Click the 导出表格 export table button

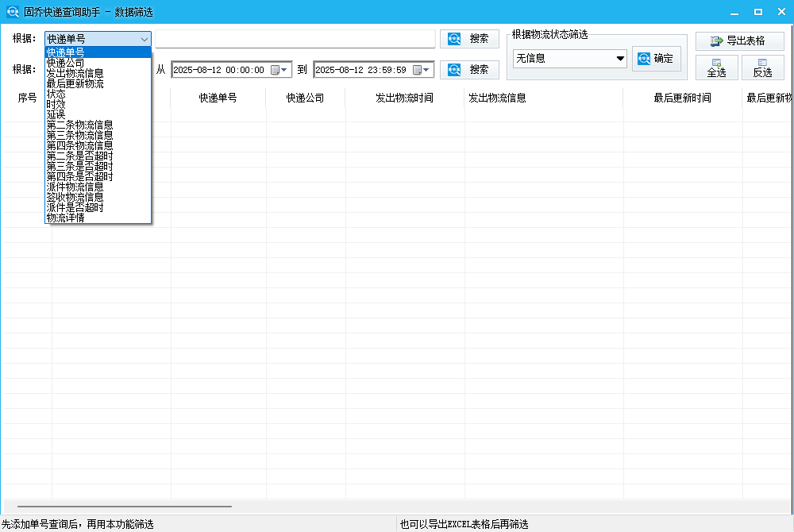click(x=739, y=41)
